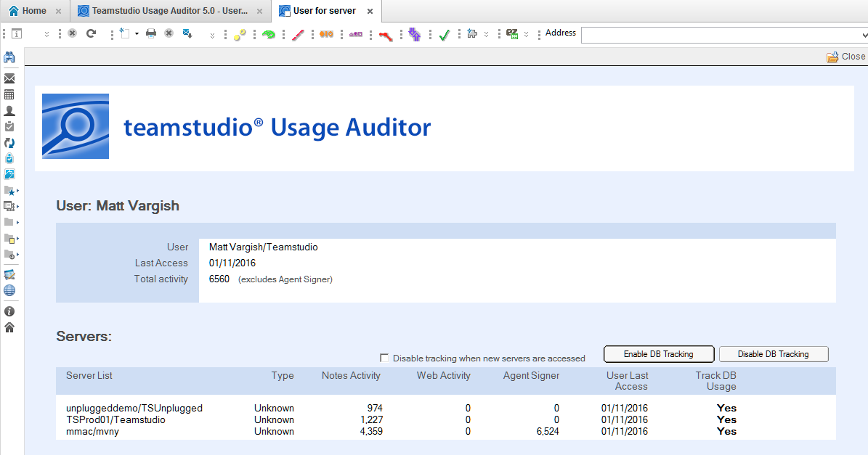Click the Agent Signer value 6,524
Viewport: 868px width, 455px height.
click(548, 431)
